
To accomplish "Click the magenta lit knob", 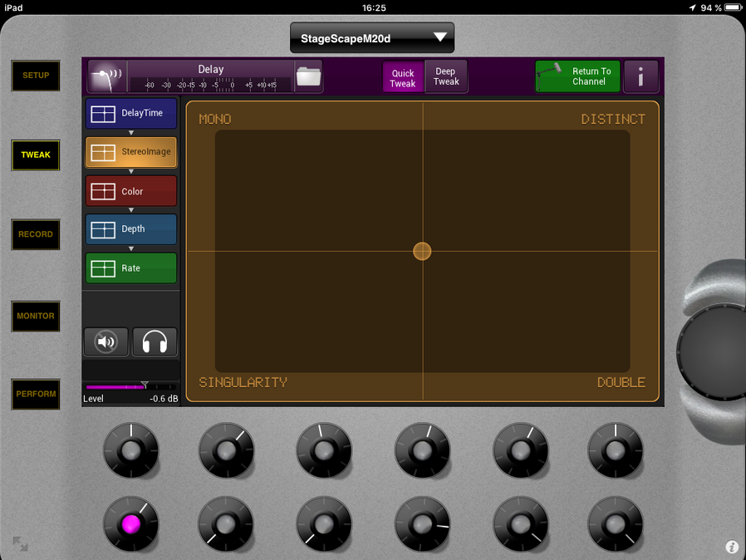I will (x=130, y=525).
